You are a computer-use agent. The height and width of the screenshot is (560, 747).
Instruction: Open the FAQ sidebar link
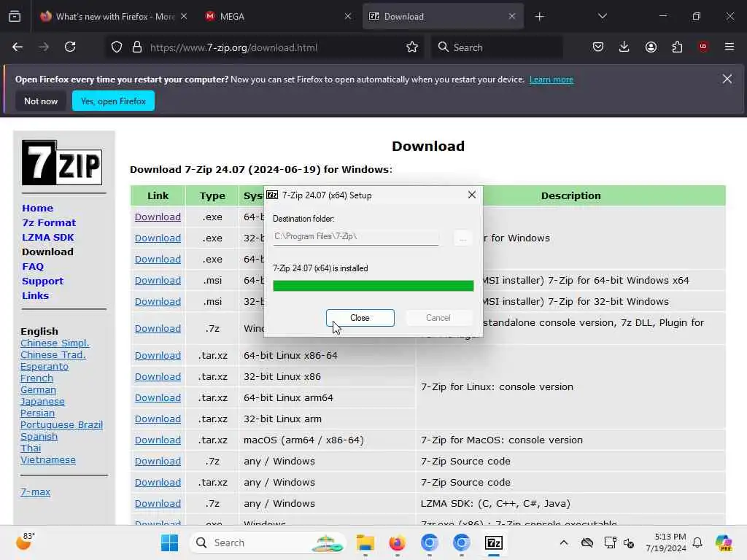(33, 267)
